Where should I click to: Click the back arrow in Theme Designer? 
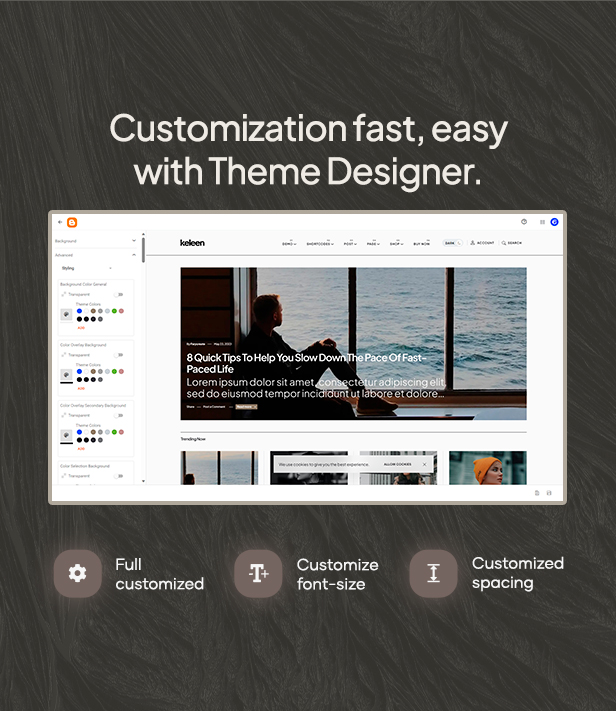(x=60, y=222)
